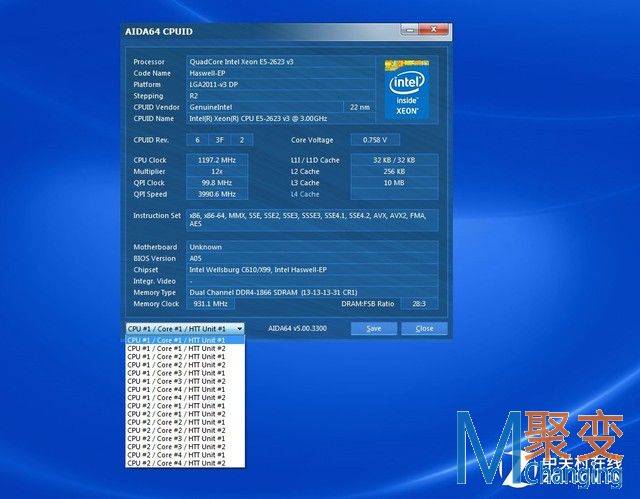Click the Chipset value Intel Wellsburg C610/X99
This screenshot has width=640, height=499.
coord(312,270)
